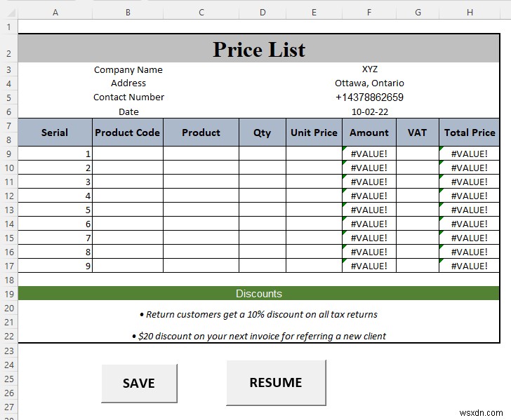Click the Ottawa, Ontario cell
The image size is (511, 420).
[369, 83]
